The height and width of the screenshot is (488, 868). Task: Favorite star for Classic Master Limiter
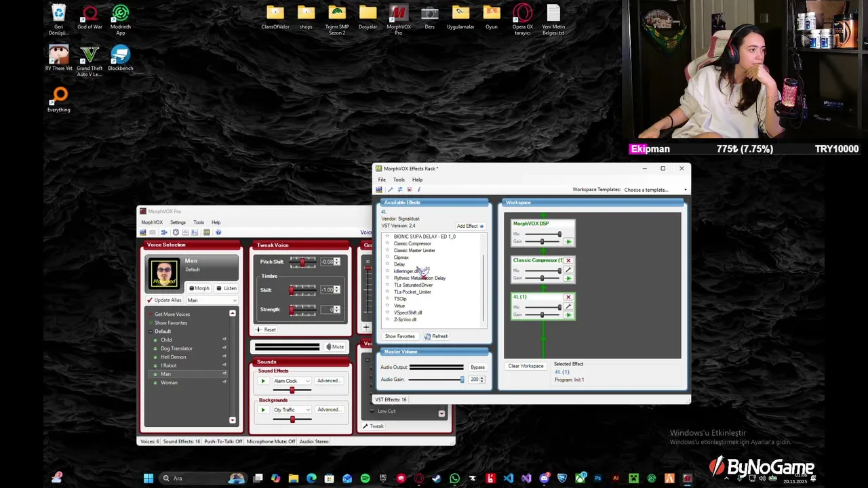click(x=387, y=251)
